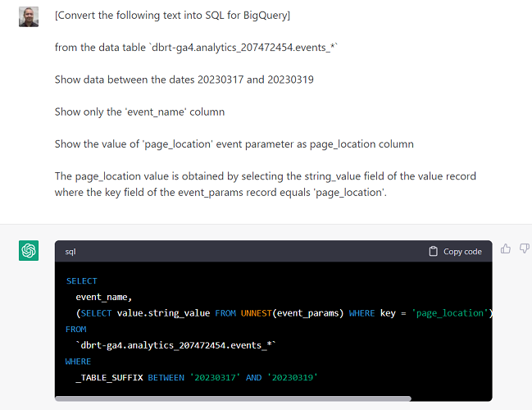The height and width of the screenshot is (410, 532).
Task: Click 'value.string_value' in the code subquery
Action: (x=164, y=313)
